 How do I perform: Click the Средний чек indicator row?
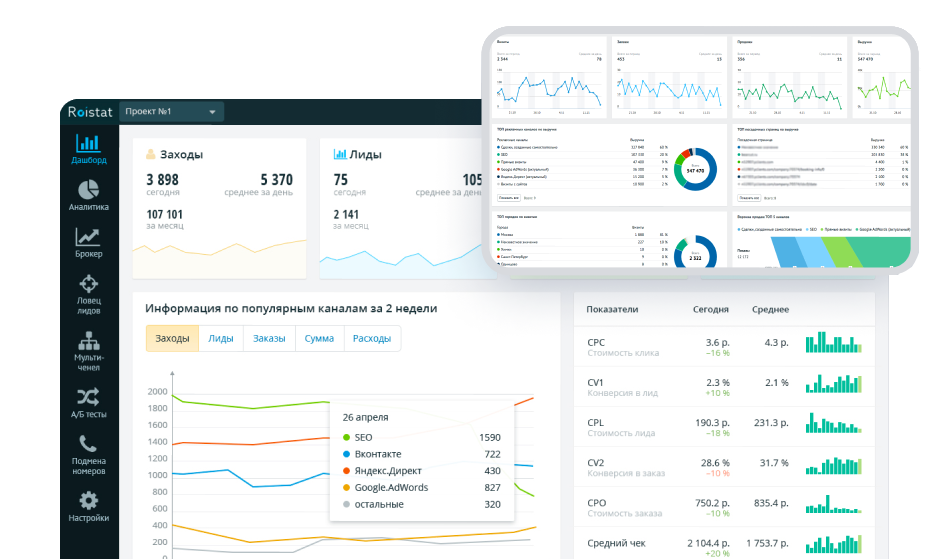(x=724, y=543)
